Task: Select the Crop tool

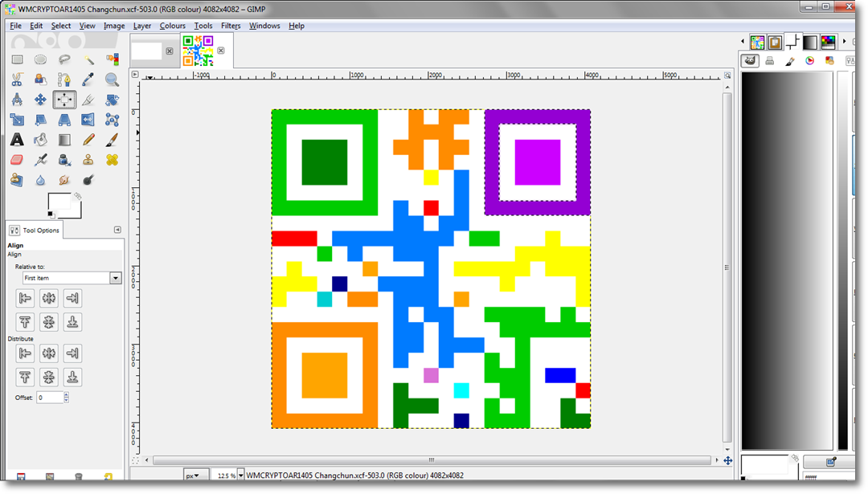Action: [88, 100]
